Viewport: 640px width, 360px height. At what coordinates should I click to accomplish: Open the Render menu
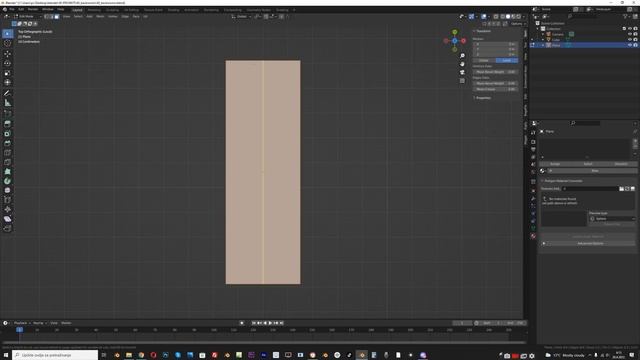tap(33, 9)
